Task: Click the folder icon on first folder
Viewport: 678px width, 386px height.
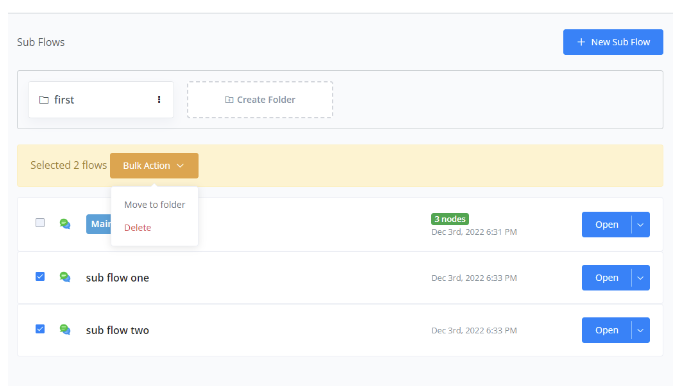Action: (44, 100)
